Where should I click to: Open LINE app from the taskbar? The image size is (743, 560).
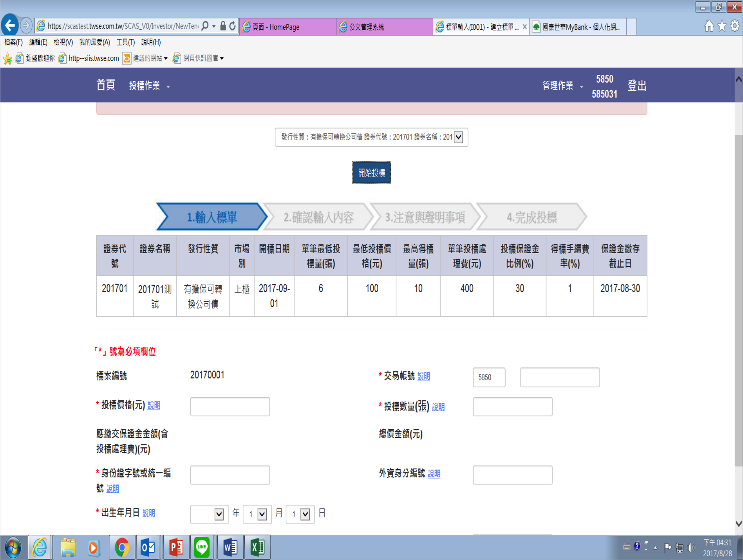[x=202, y=547]
